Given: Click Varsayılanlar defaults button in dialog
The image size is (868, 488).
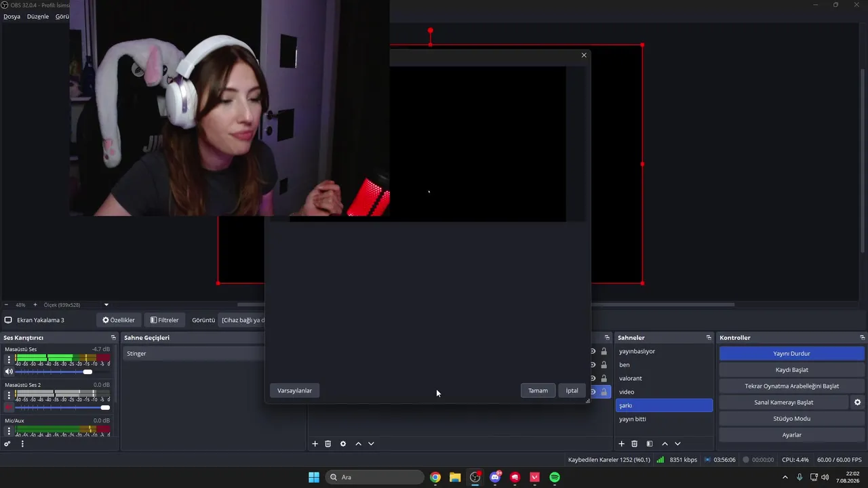Looking at the screenshot, I should (294, 390).
